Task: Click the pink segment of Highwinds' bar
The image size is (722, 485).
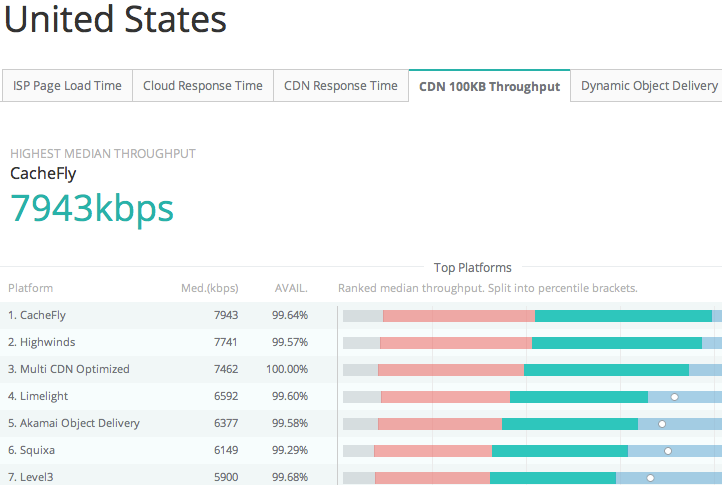Action: tap(456, 343)
